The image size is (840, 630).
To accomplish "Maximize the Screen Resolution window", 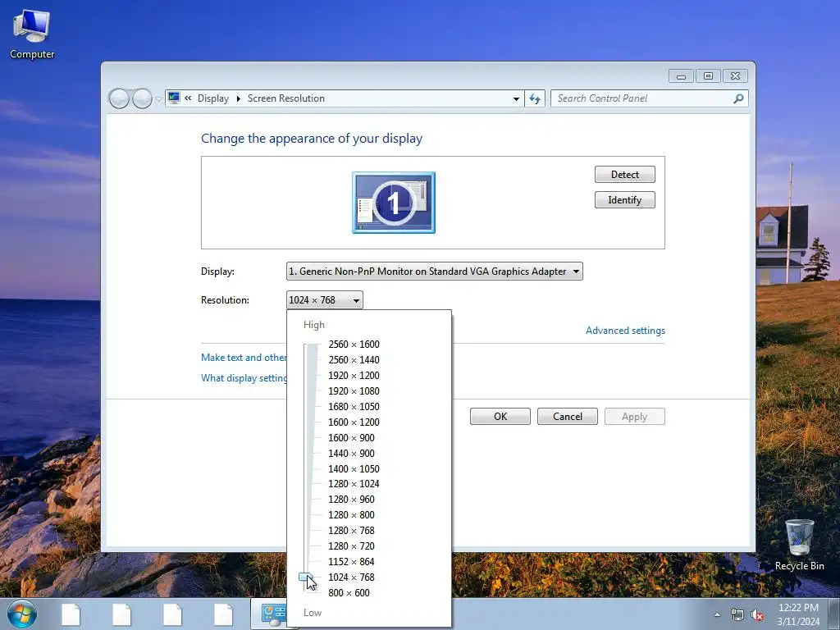I will click(x=708, y=76).
